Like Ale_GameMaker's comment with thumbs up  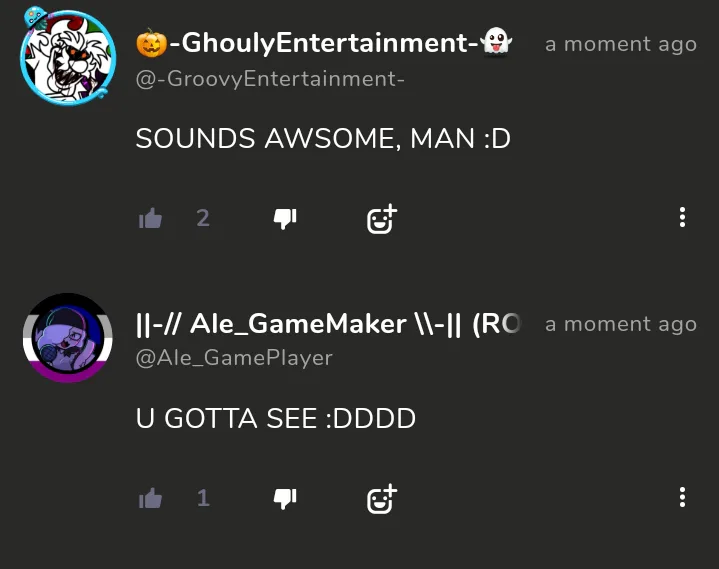[x=150, y=498]
